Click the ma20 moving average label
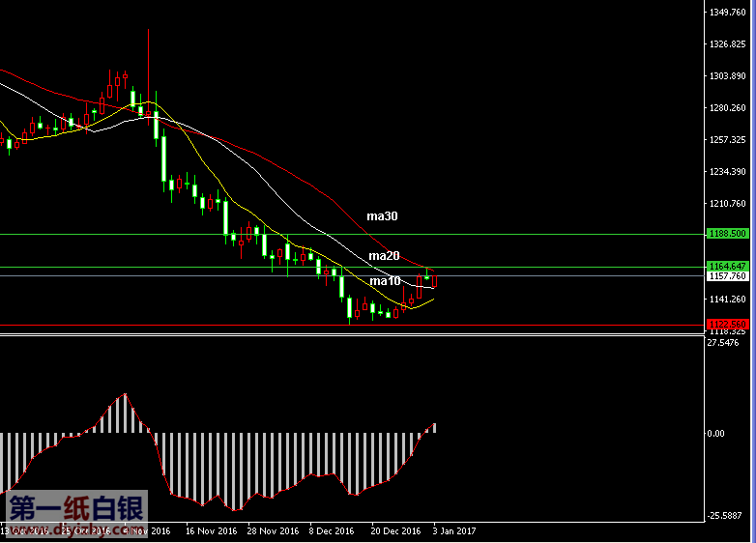 point(383,256)
